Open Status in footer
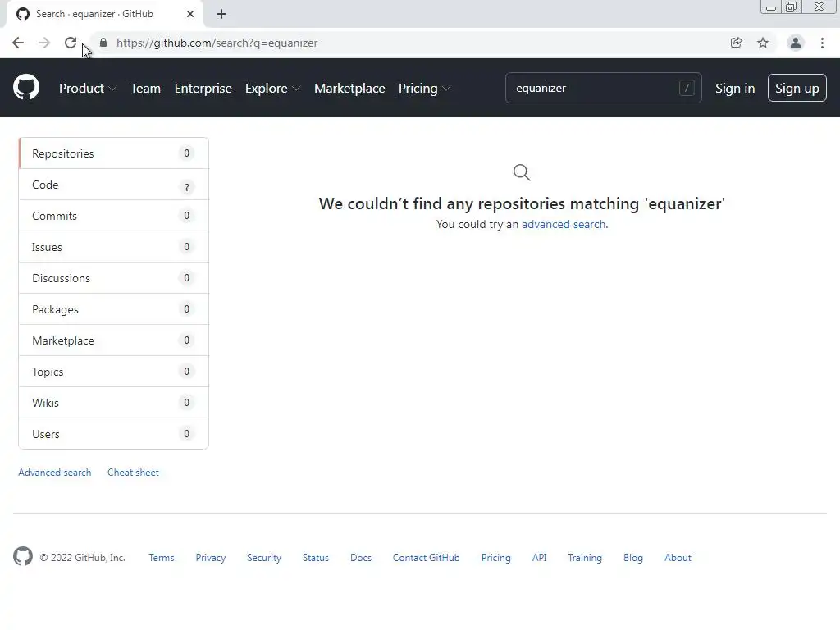Viewport: 840px width, 630px height. (x=316, y=558)
